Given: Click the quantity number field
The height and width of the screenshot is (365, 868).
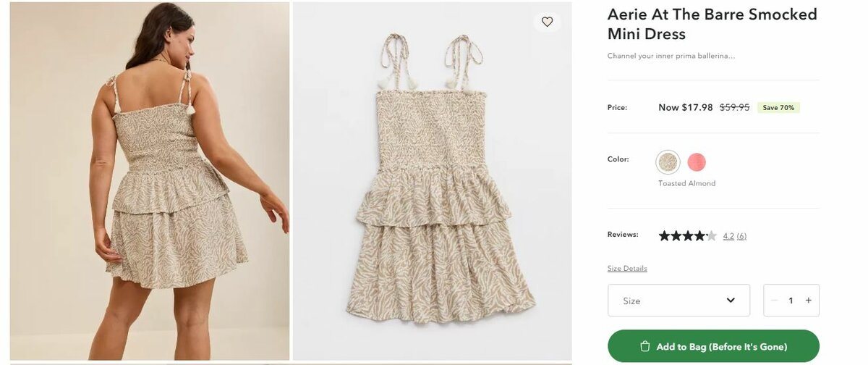Looking at the screenshot, I should [x=791, y=301].
